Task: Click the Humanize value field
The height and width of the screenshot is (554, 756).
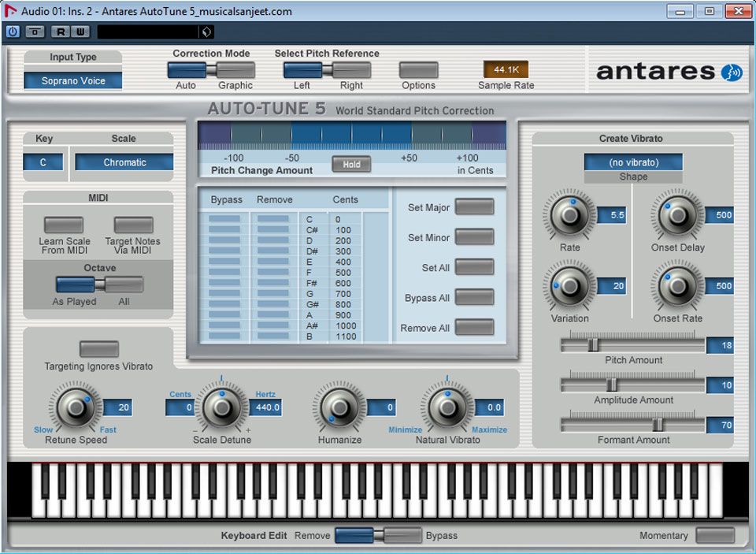Action: pyautogui.click(x=381, y=407)
